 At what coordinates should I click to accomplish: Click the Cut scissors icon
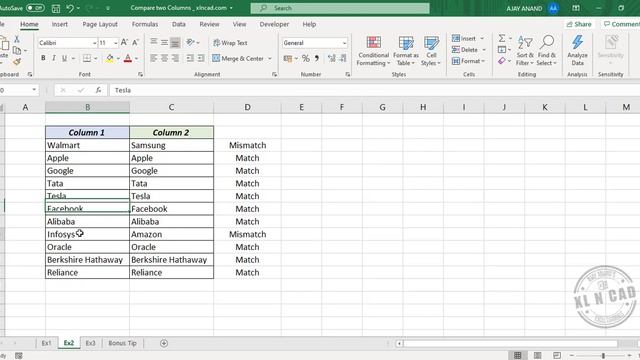pyautogui.click(x=17, y=39)
